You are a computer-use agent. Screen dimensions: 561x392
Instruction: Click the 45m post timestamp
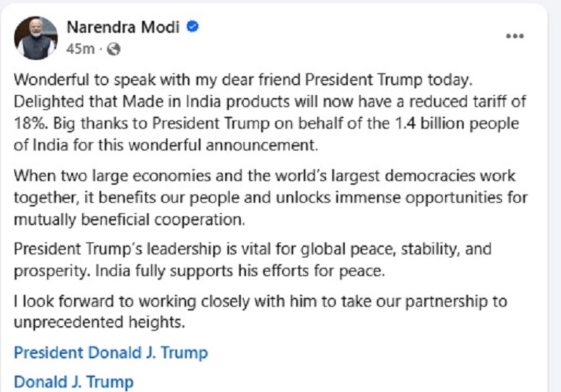click(x=80, y=49)
